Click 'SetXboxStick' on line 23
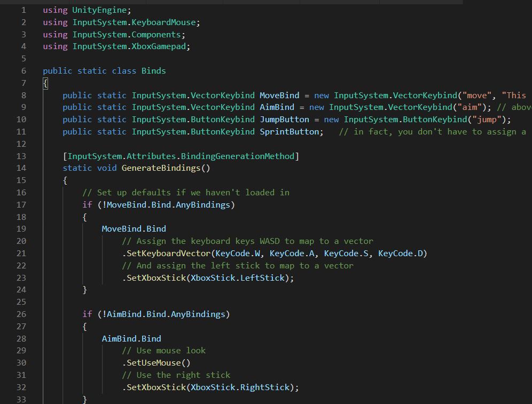The height and width of the screenshot is (404, 532). (x=157, y=278)
